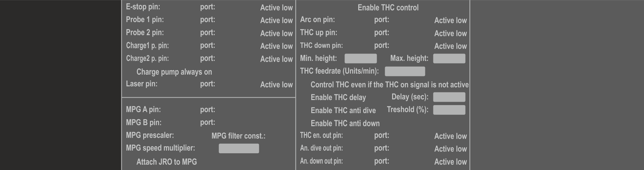Toggle Active low for Arc on pin
This screenshot has height=170, width=644.
[x=450, y=20]
